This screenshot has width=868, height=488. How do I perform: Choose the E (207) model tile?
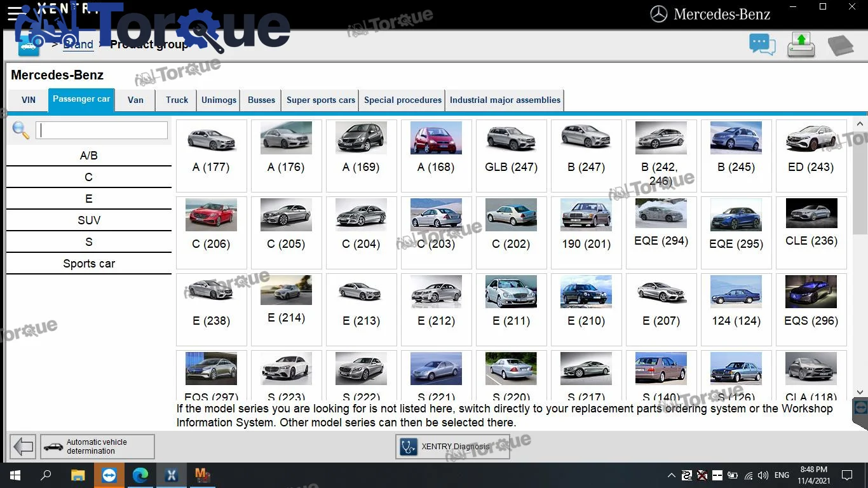(661, 309)
